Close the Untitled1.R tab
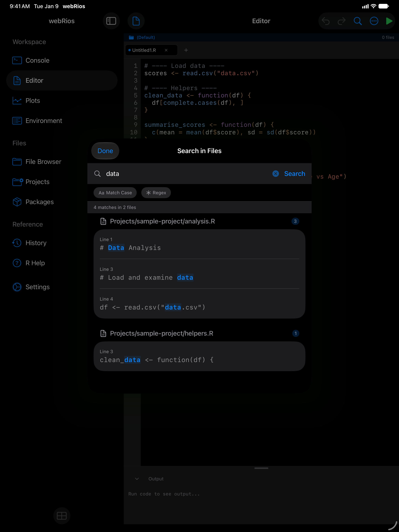Image resolution: width=399 pixels, height=532 pixels. pos(166,50)
